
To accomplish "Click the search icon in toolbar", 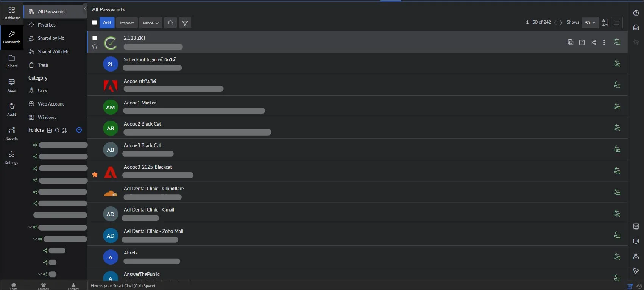I will (x=171, y=23).
